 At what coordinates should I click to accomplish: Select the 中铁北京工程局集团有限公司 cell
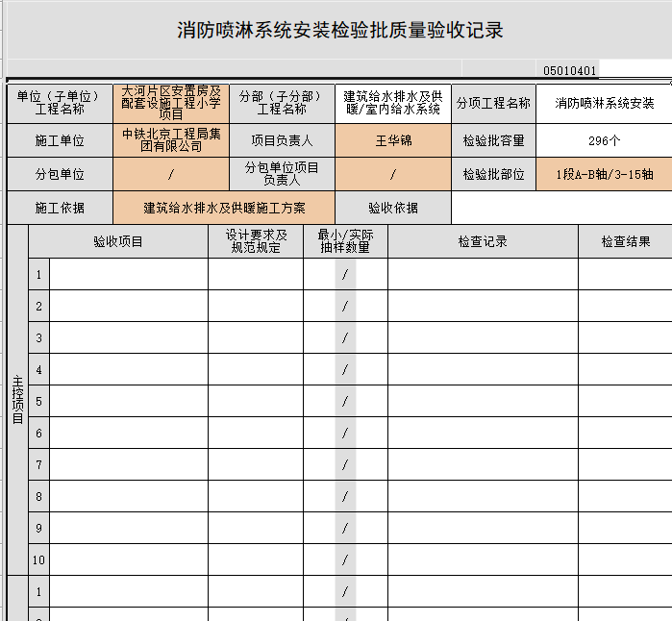(x=171, y=140)
